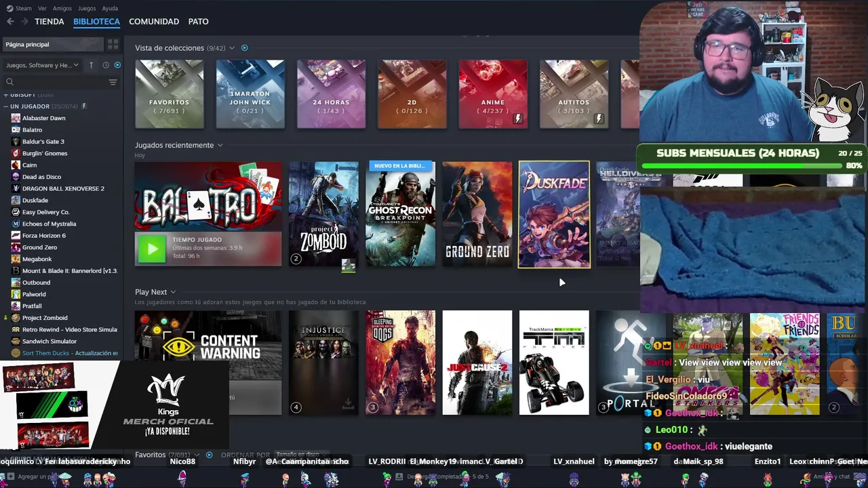
Task: Select Ghost Recon Breakpoint cover
Action: point(401,213)
